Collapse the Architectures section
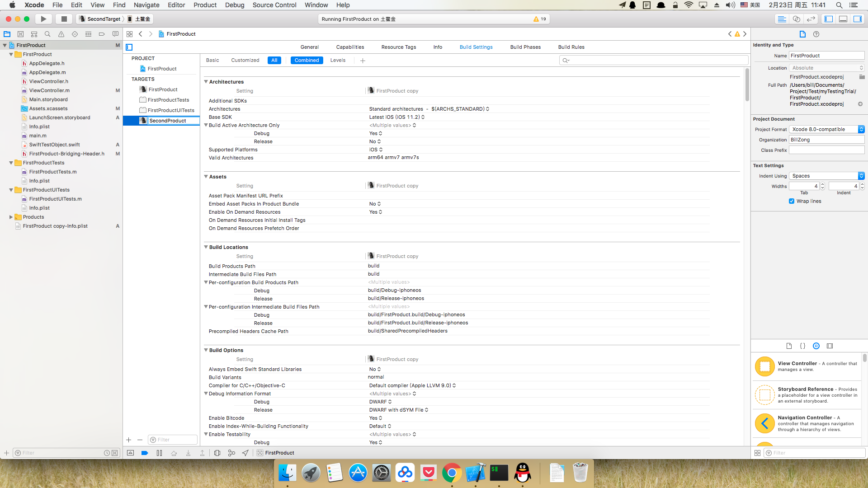 [x=206, y=82]
